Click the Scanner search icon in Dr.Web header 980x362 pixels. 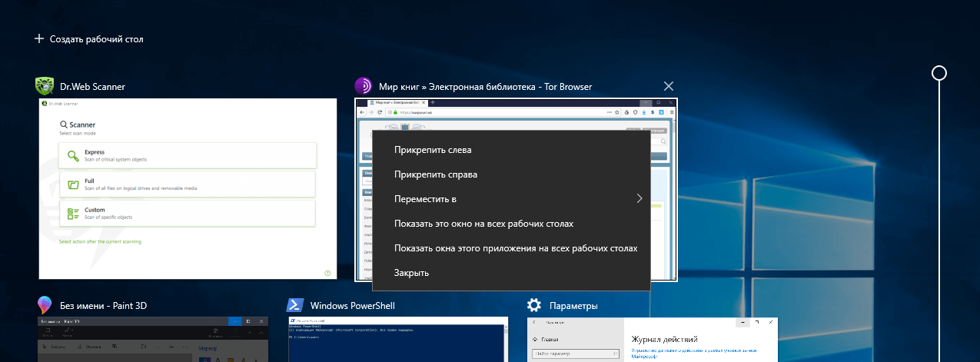[x=64, y=124]
